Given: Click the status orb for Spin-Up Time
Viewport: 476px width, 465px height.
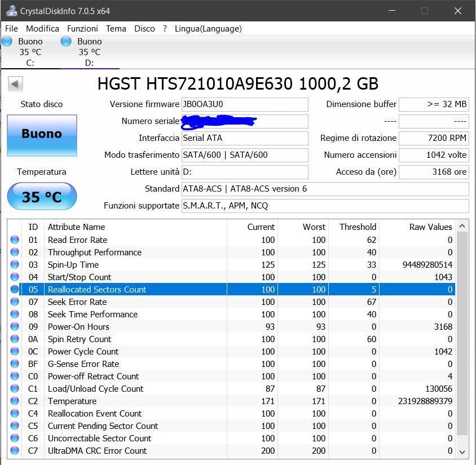Looking at the screenshot, I should [x=15, y=264].
